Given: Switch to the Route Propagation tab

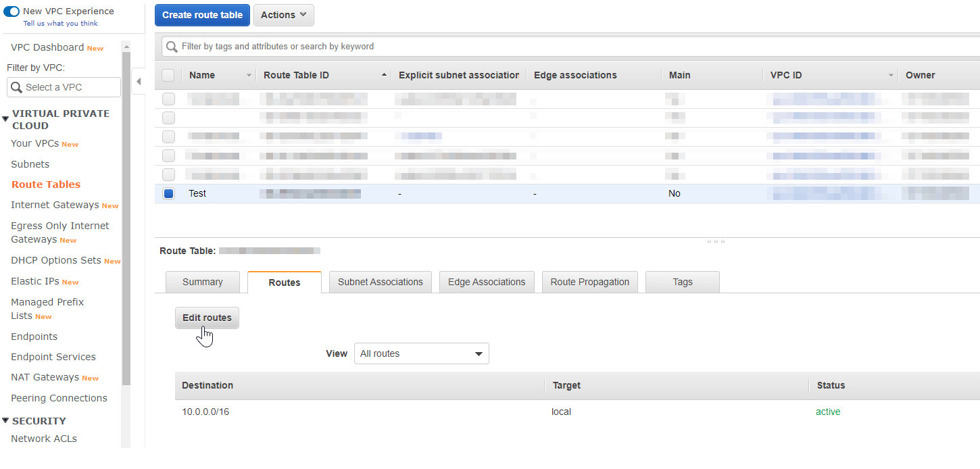Looking at the screenshot, I should click(590, 282).
